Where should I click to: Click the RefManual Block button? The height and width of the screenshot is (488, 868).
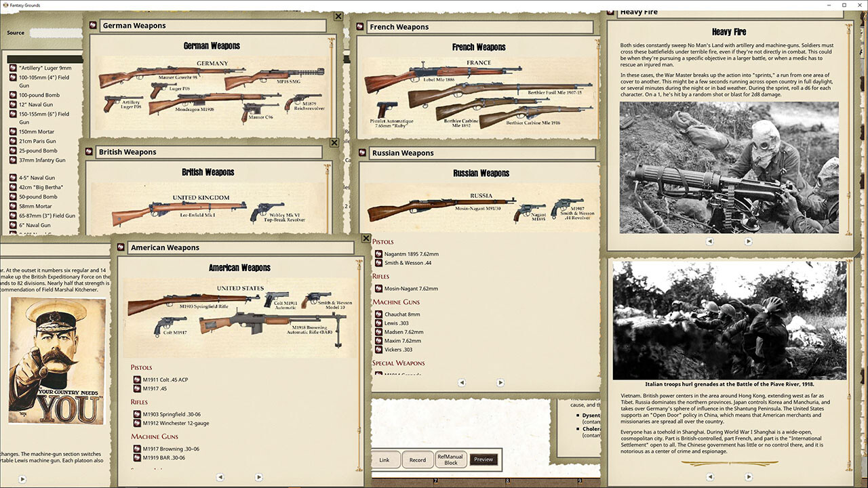(x=450, y=459)
